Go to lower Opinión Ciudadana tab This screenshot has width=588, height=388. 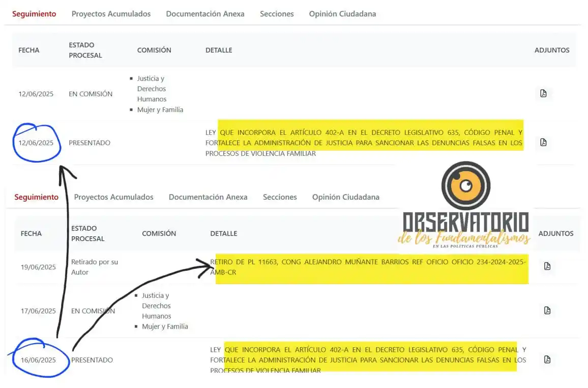click(346, 197)
